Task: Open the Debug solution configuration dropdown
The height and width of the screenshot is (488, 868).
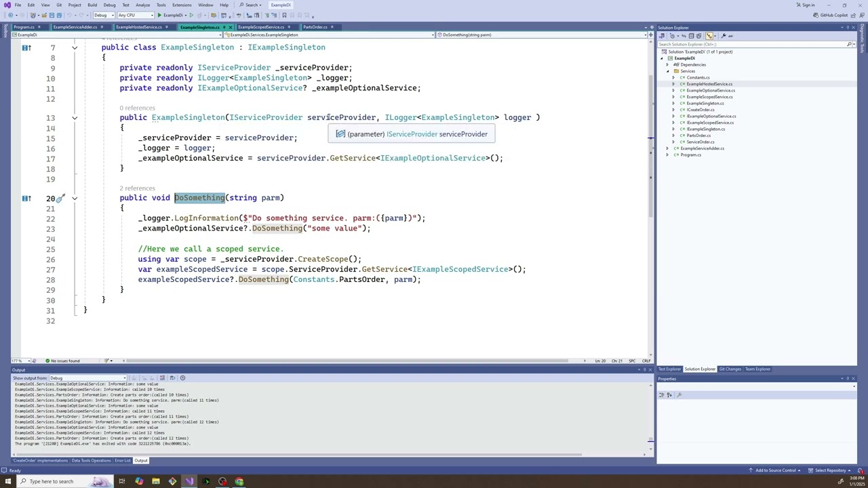Action: 103,15
